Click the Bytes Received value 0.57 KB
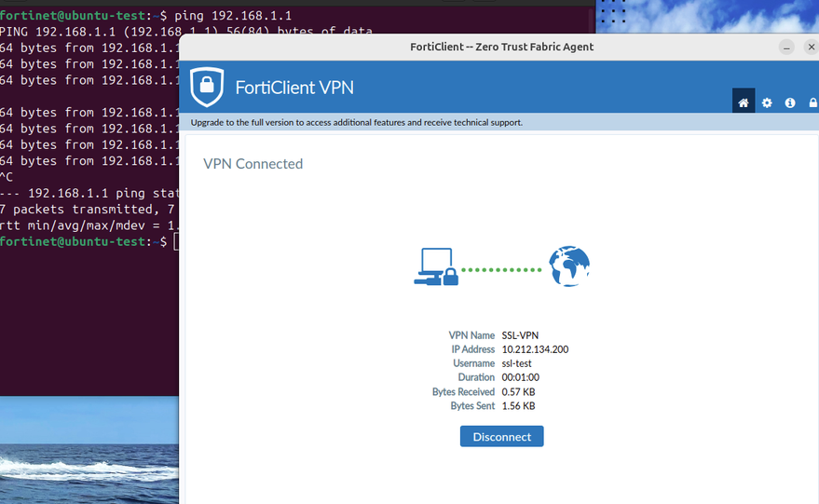The width and height of the screenshot is (819, 504). (x=518, y=391)
